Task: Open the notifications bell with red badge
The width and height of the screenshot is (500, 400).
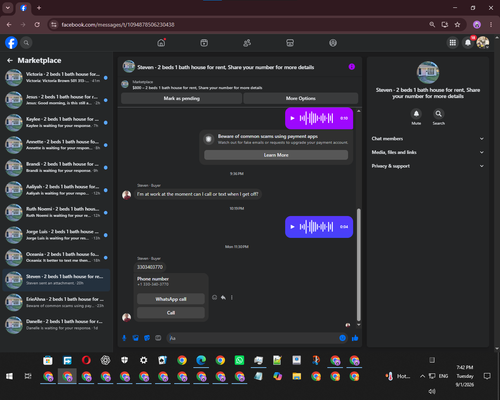Action: [x=468, y=43]
